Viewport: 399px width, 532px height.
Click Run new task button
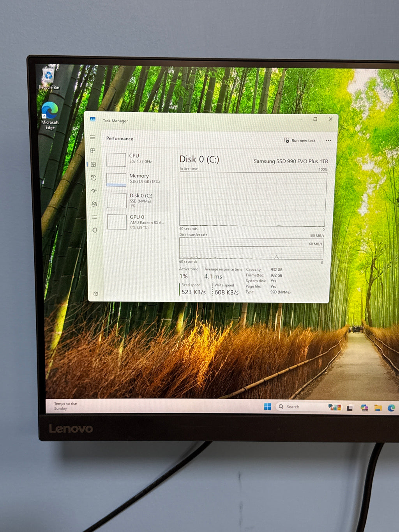(x=300, y=140)
